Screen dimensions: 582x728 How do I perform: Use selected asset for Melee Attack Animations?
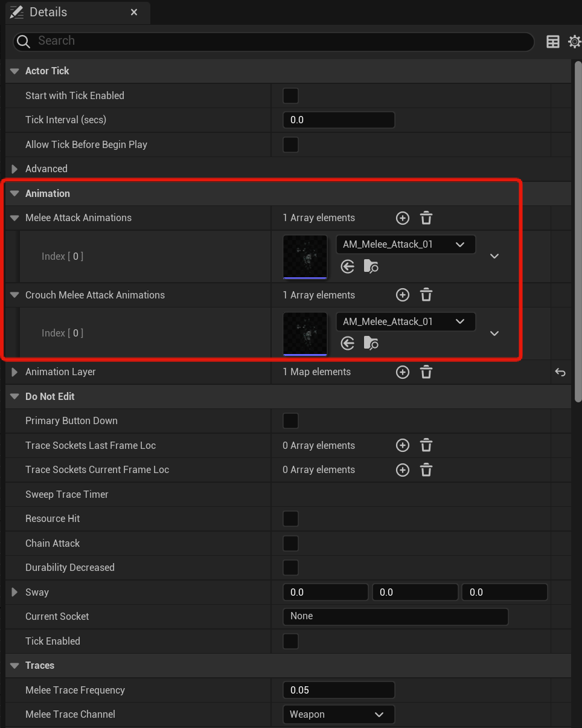[347, 266]
